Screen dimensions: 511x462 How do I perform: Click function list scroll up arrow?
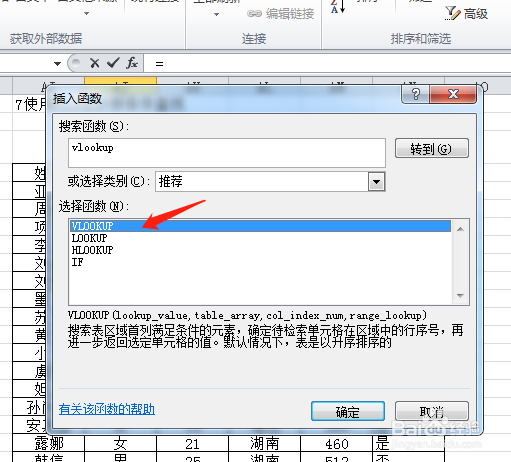pos(460,229)
